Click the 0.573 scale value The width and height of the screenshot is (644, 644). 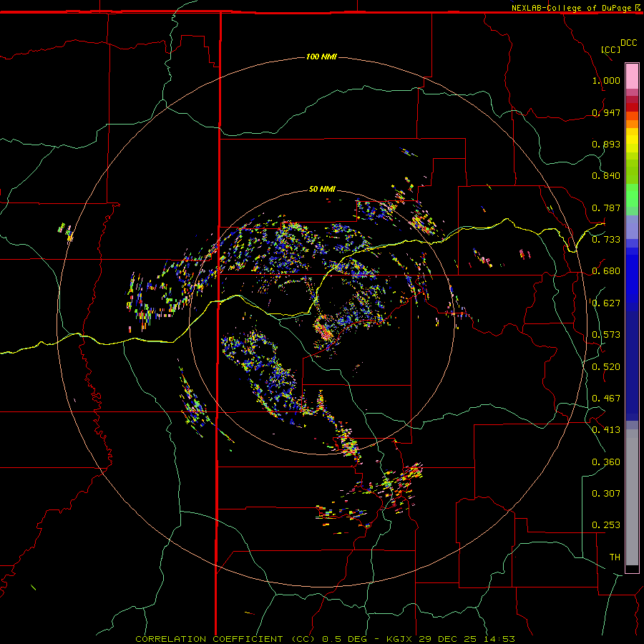click(x=606, y=335)
